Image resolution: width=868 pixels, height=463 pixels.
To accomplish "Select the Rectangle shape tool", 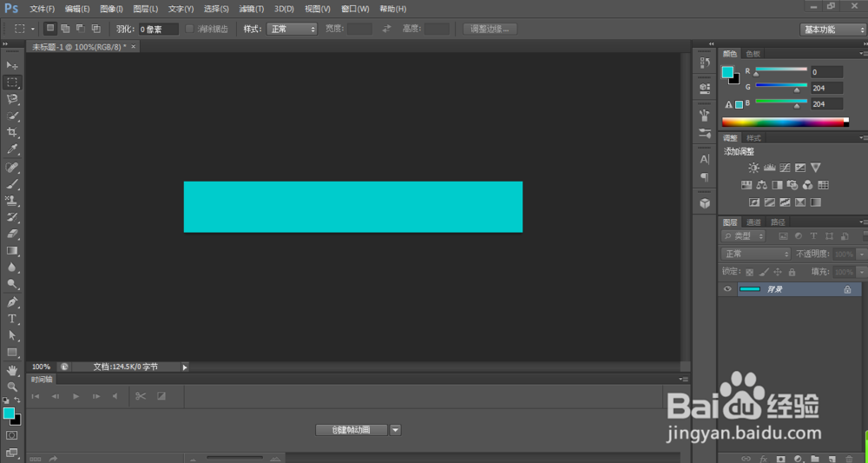I will coord(12,352).
